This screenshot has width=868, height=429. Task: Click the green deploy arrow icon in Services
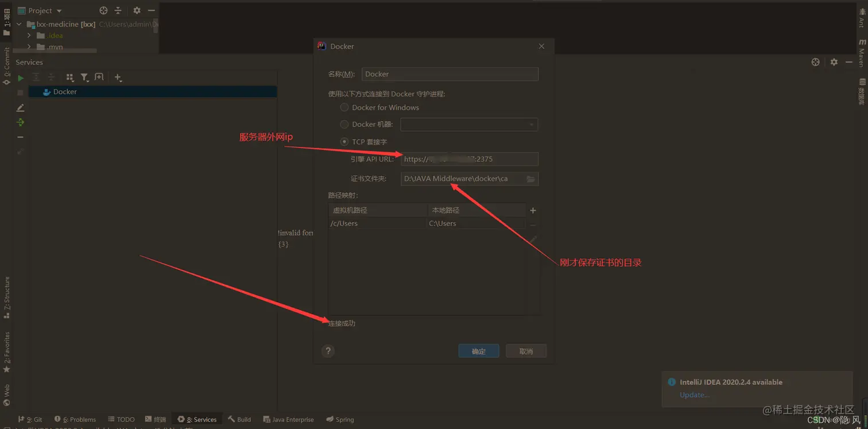point(21,122)
